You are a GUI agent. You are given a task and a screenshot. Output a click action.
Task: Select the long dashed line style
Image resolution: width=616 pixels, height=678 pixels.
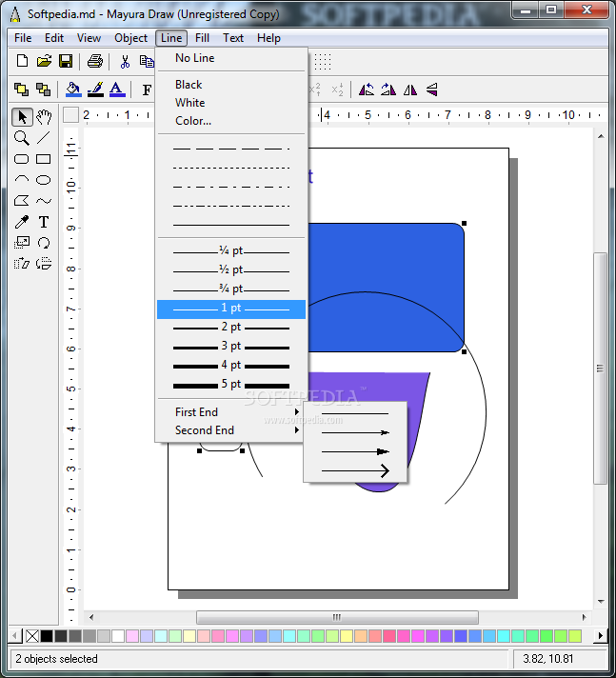point(231,149)
